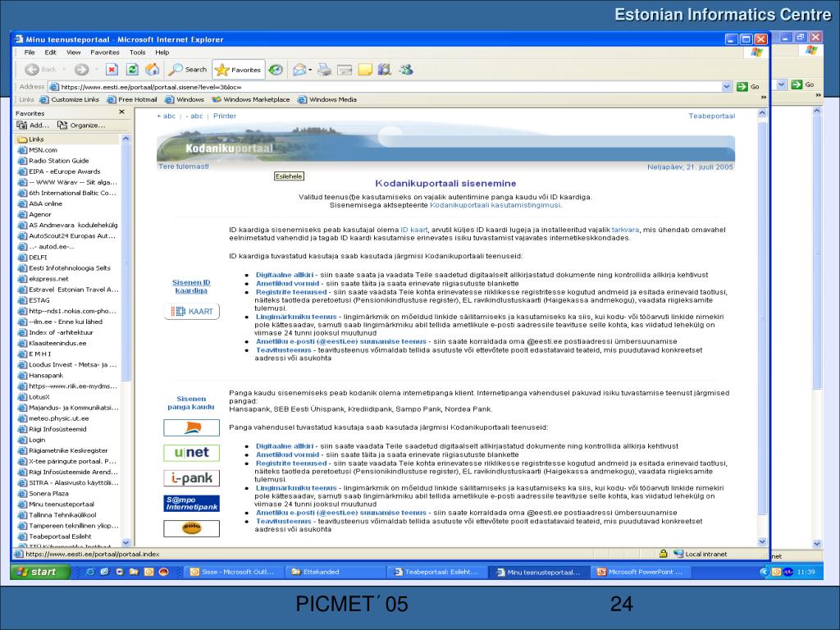840x630 pixels.
Task: Click the Research books toolbar icon
Action: tap(385, 70)
